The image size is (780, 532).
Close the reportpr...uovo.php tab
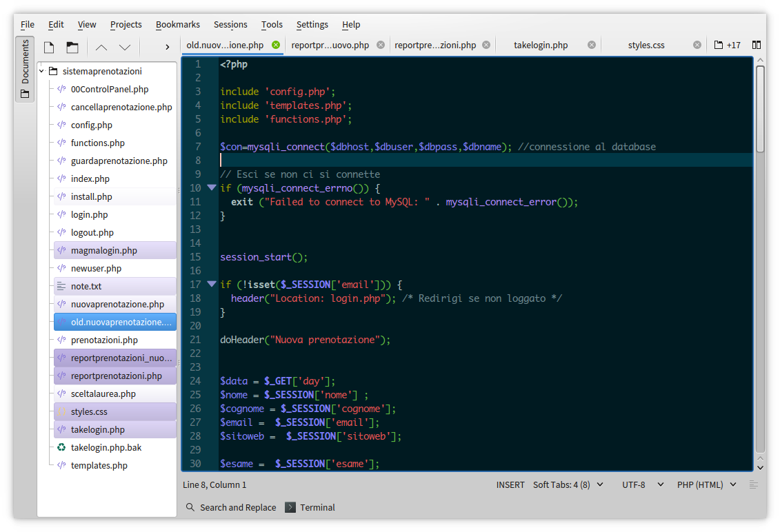pos(381,45)
